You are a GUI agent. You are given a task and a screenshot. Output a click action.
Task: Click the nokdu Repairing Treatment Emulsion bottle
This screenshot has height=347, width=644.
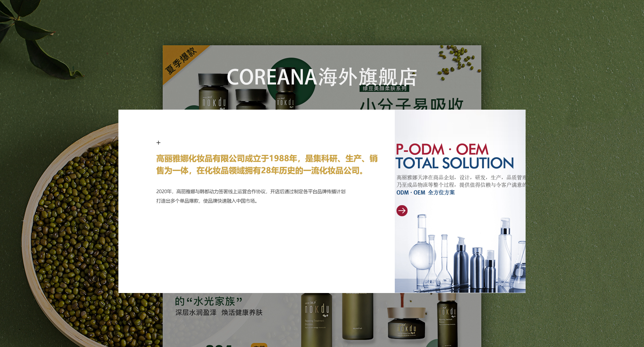tap(316, 320)
